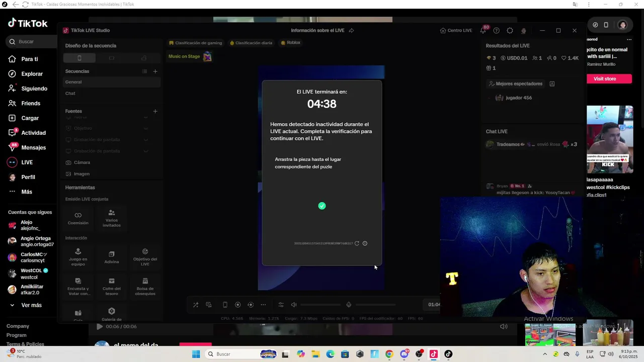
Task: Select the General scene
Action: [112, 82]
